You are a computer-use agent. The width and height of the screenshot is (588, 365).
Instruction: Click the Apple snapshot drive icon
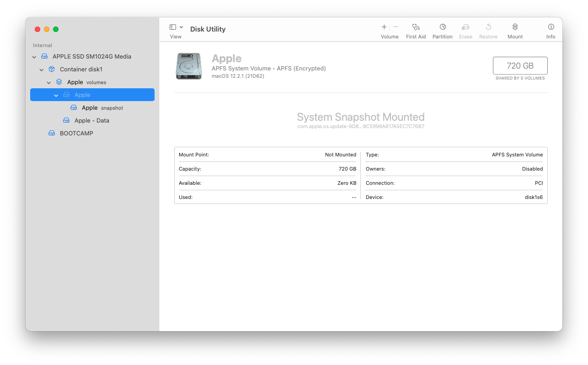(74, 107)
